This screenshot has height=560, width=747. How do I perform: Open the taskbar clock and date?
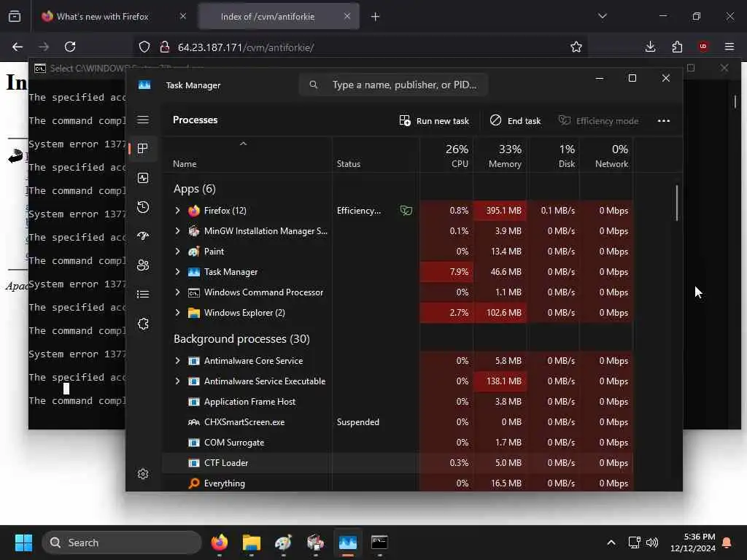click(x=692, y=542)
